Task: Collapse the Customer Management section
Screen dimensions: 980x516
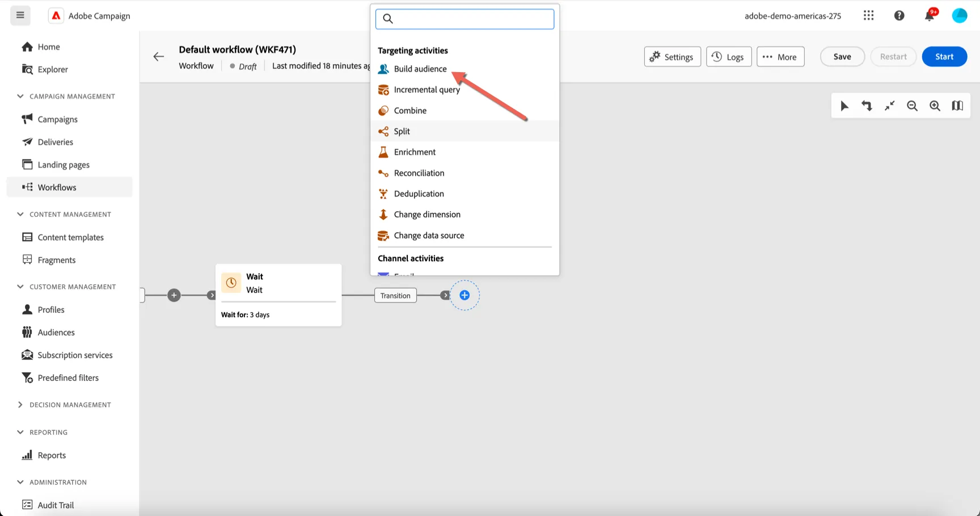Action: (20, 287)
